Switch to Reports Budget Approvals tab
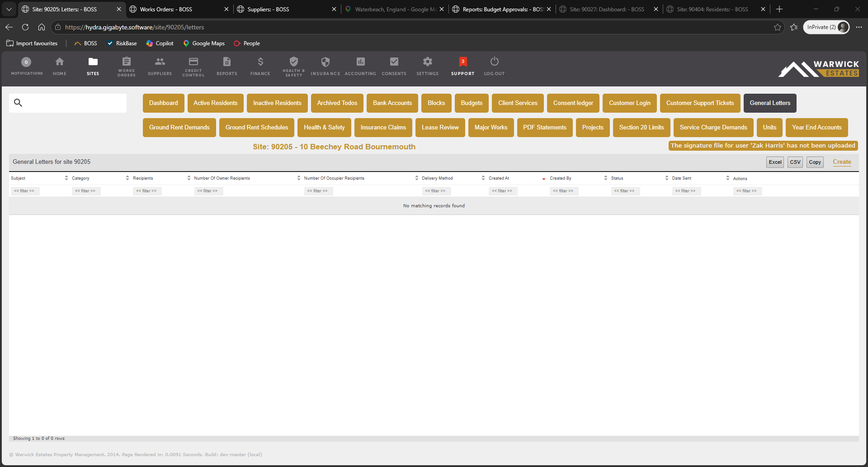Screen dimensions: 868x467 (x=503, y=9)
